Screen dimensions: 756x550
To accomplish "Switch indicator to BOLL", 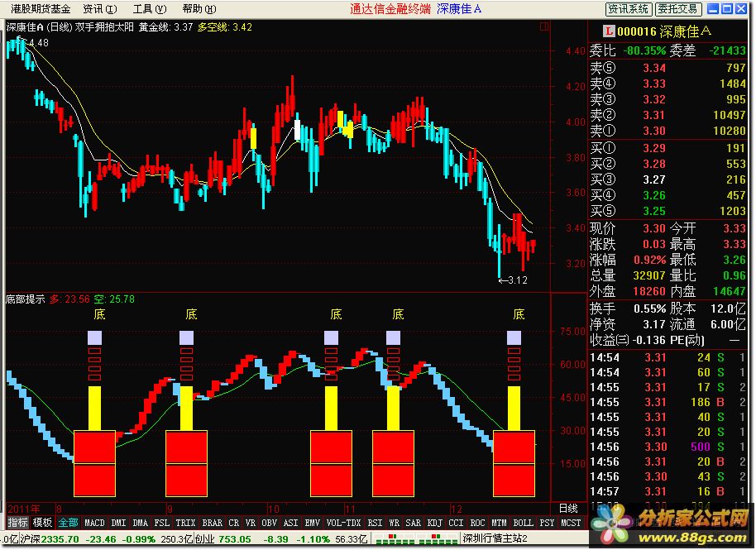I will click(x=523, y=523).
